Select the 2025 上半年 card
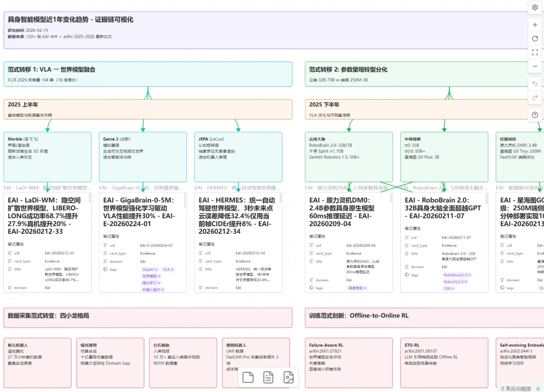544x392 pixels. coord(148,109)
